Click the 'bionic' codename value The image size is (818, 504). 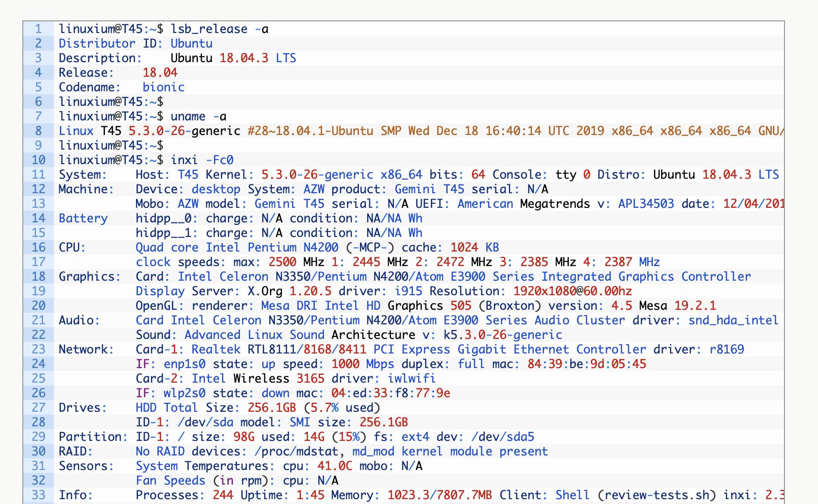click(x=163, y=87)
